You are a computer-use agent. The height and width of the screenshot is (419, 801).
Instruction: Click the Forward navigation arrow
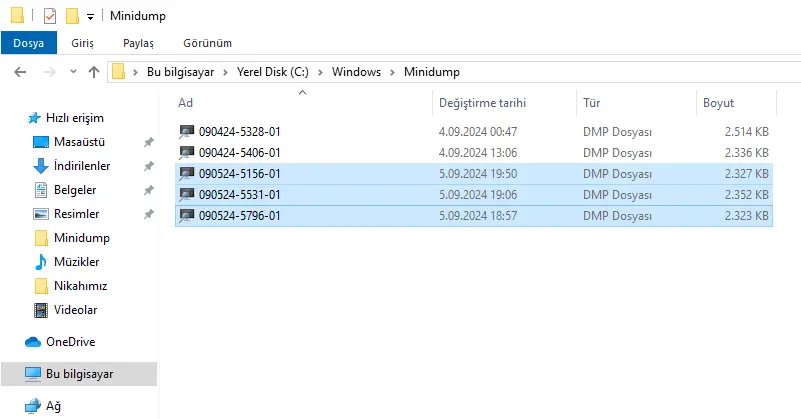(x=50, y=72)
